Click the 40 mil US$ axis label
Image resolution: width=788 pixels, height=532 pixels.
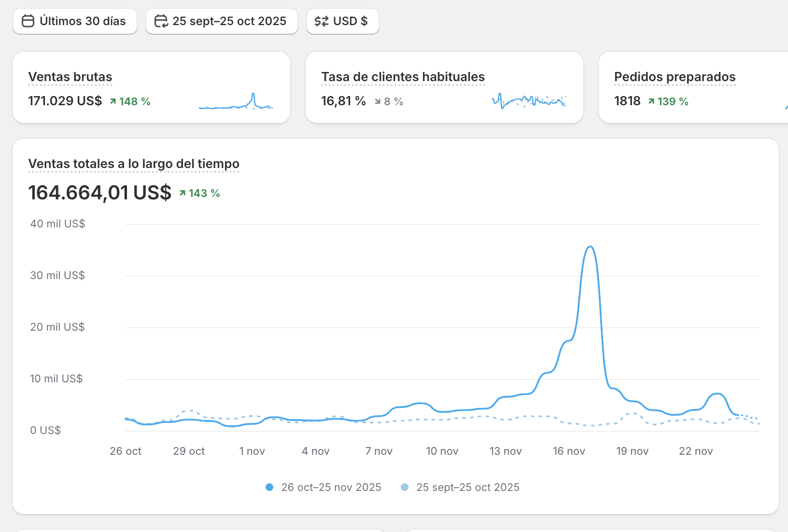[x=57, y=224]
